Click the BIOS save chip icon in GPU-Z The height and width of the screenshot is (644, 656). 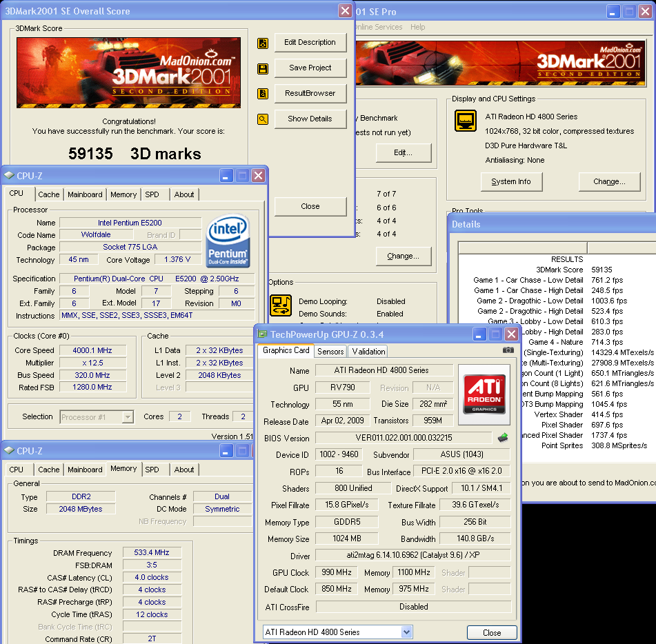[x=503, y=438]
